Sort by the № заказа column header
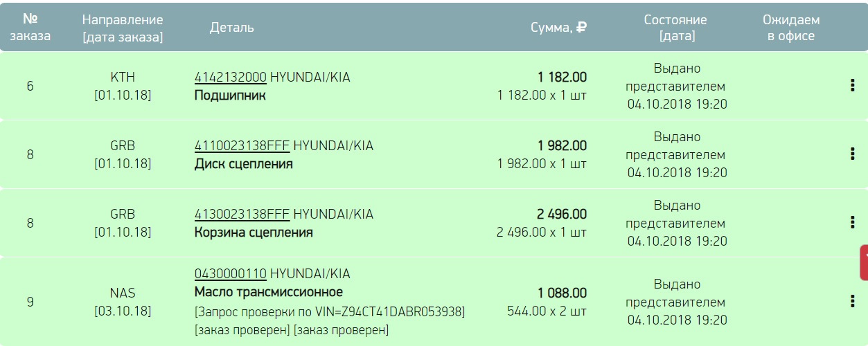Screen dimensions: 868x346 click(30, 27)
